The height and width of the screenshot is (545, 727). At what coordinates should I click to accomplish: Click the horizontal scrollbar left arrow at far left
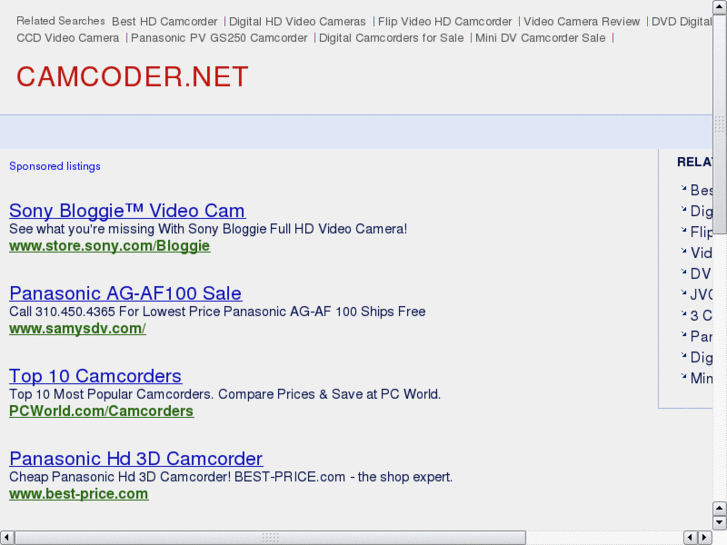pos(7,537)
